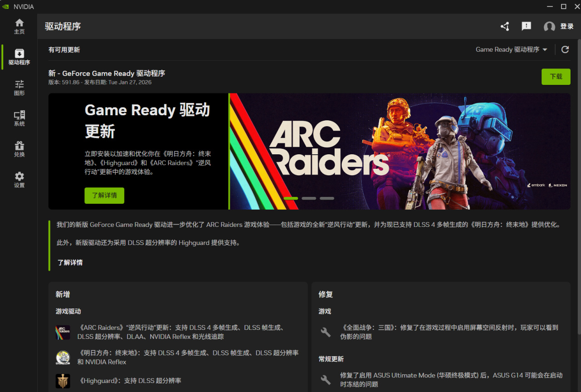The image size is (581, 392).
Task: Click the wrench icon beside 全面战争：三国
Action: point(326,332)
